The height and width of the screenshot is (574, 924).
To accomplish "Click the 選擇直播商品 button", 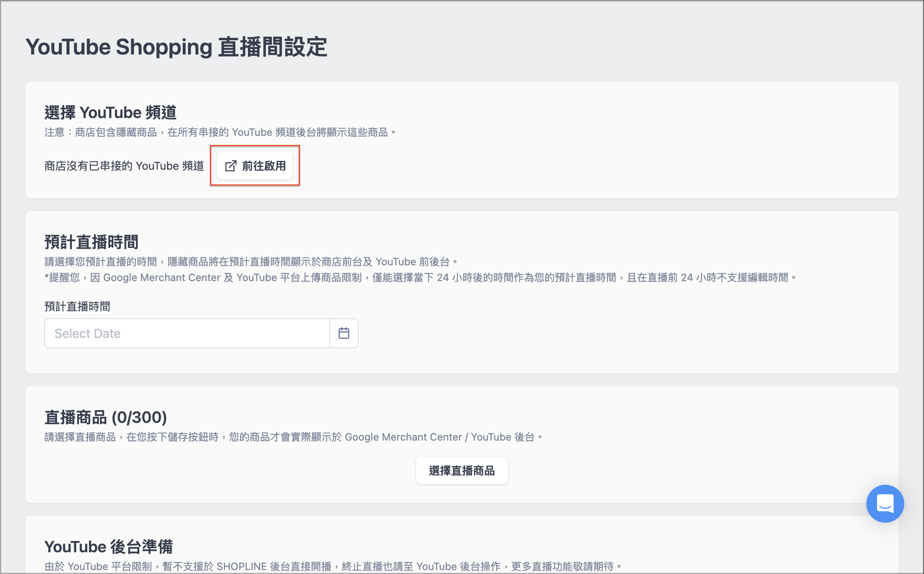I will point(462,471).
